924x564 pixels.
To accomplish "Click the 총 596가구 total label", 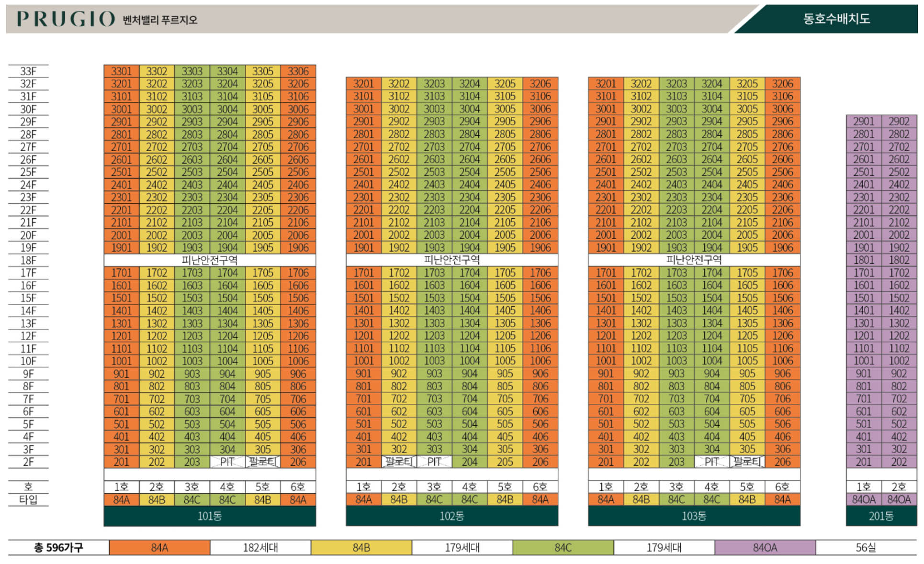I will [58, 548].
